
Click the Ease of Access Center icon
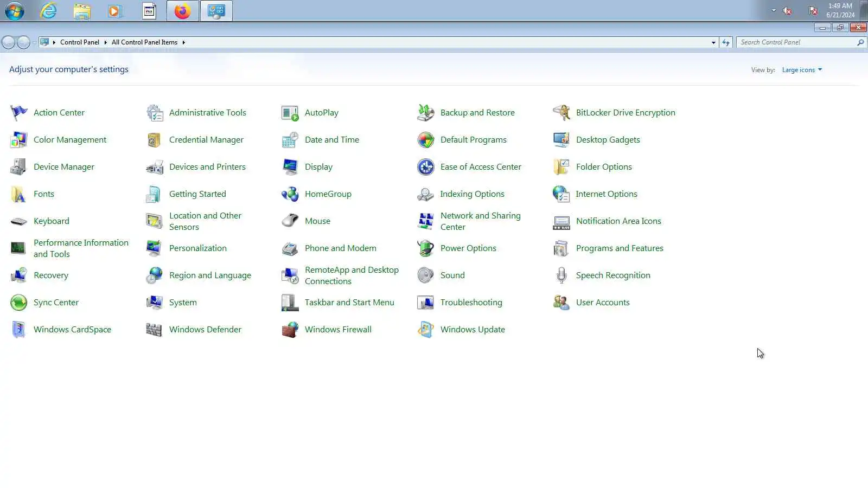tap(426, 167)
